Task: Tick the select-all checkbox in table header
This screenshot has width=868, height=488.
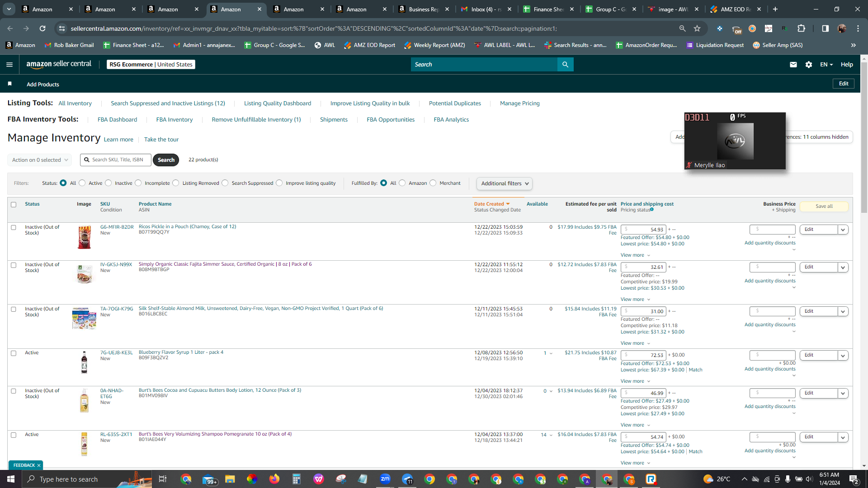Action: pyautogui.click(x=14, y=205)
